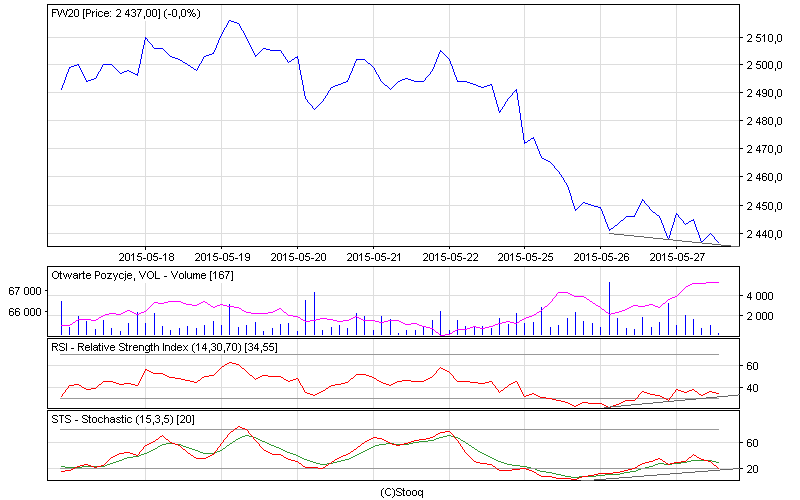Click the 2 510,0 price axis label
Viewport: 800px width, 500px height.
[x=763, y=38]
